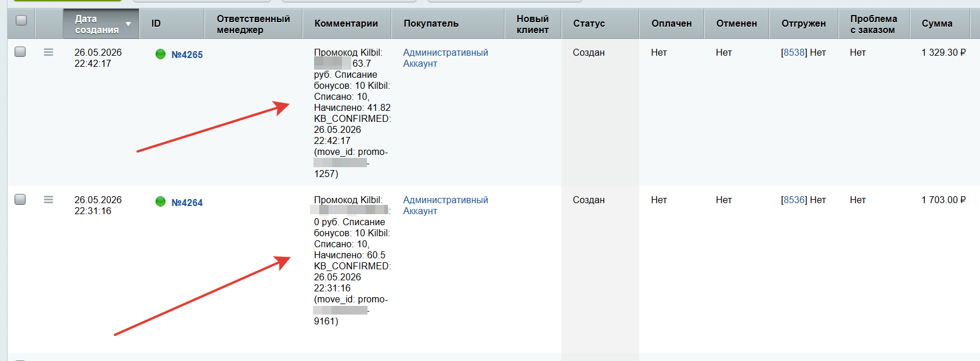
Task: Open row actions menu for order №4264
Action: 48,200
